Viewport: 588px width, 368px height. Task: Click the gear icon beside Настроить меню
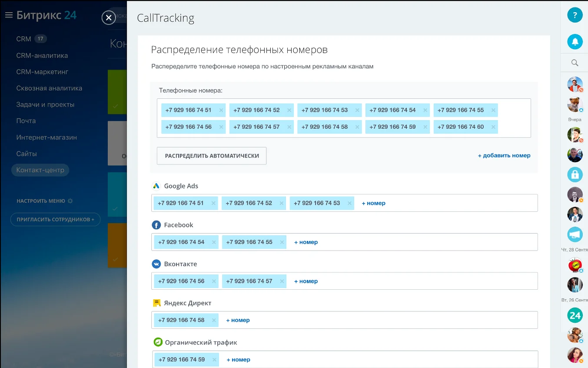click(70, 201)
